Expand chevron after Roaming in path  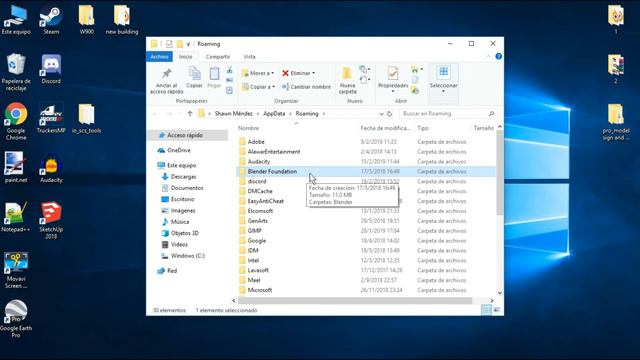(324, 113)
